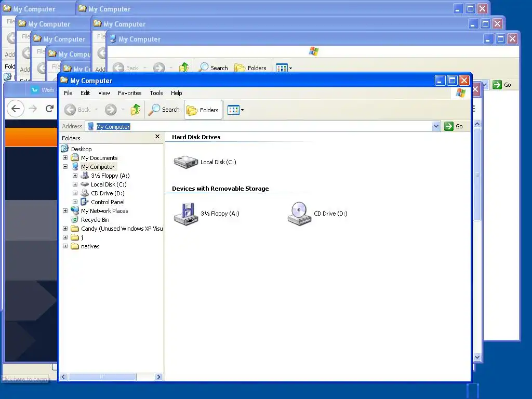Select Candy (Unused Windows XP Visu folder

[x=122, y=229]
